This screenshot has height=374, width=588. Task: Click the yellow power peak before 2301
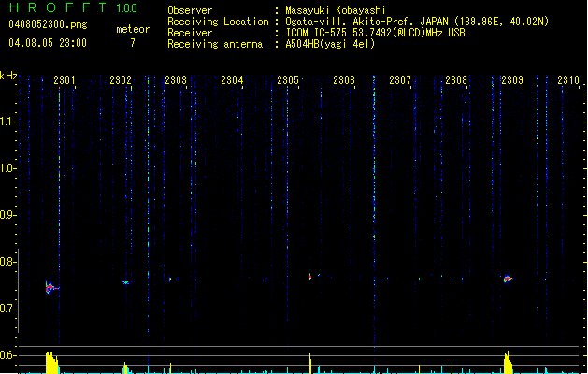point(51,362)
